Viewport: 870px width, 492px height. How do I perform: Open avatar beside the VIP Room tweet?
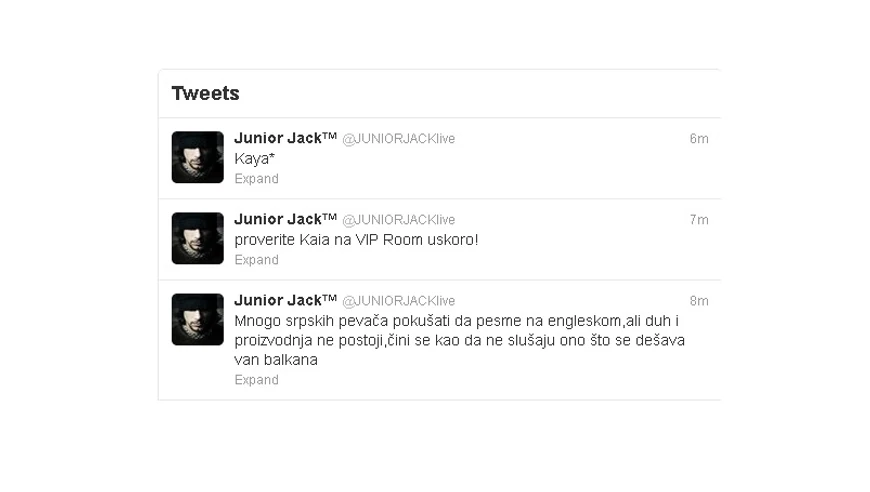[198, 239]
